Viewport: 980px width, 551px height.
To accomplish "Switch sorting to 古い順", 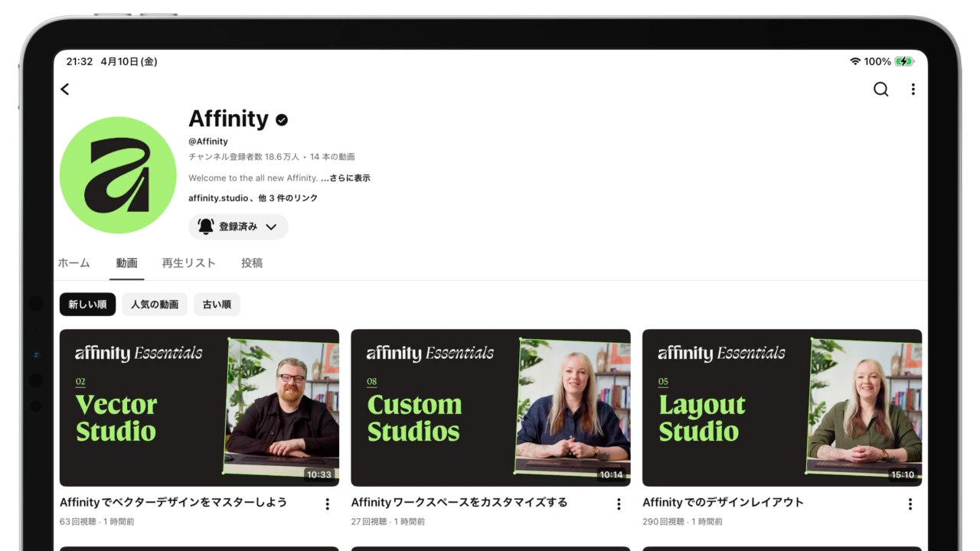I will pyautogui.click(x=216, y=304).
